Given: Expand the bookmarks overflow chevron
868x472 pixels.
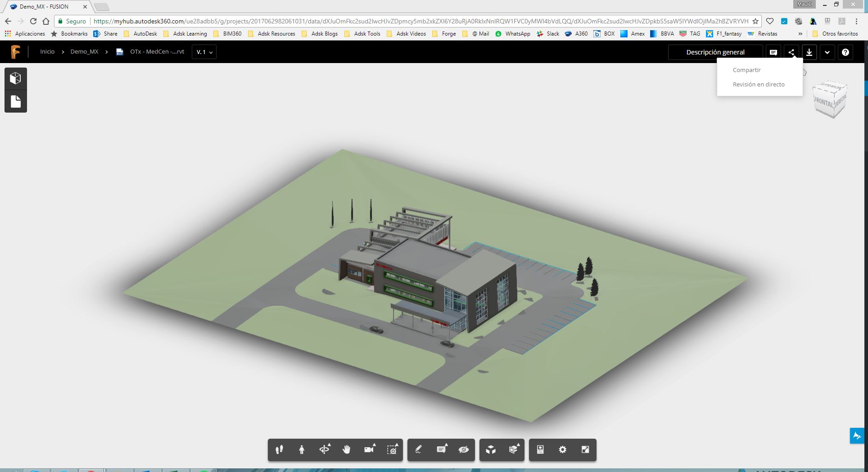Looking at the screenshot, I should click(800, 33).
